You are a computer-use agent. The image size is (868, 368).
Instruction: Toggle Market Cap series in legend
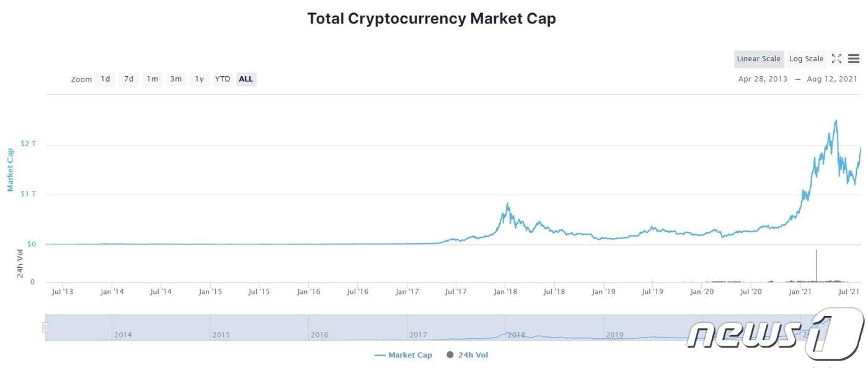tap(403, 355)
